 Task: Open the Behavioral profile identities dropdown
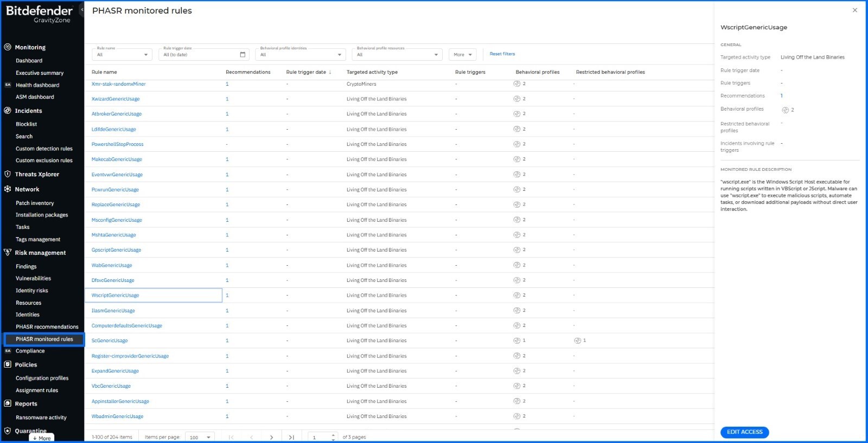tap(339, 55)
